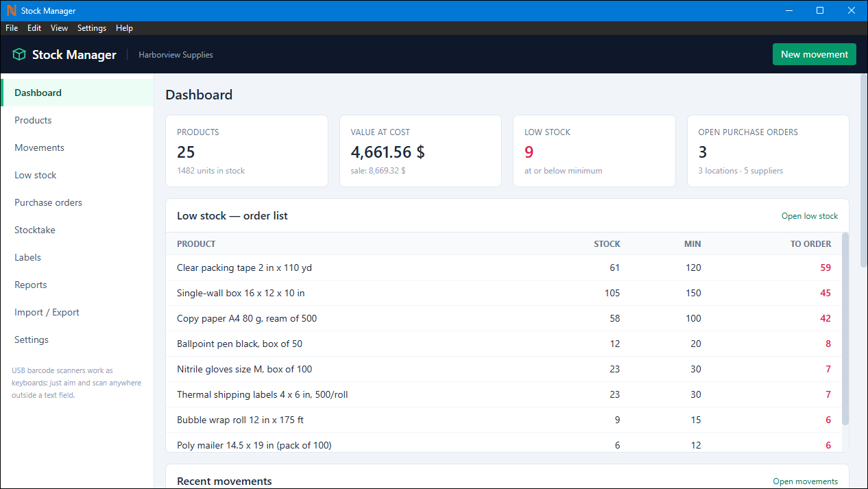Maximize the Stock Manager window
The width and height of the screenshot is (868, 489).
(x=820, y=10)
